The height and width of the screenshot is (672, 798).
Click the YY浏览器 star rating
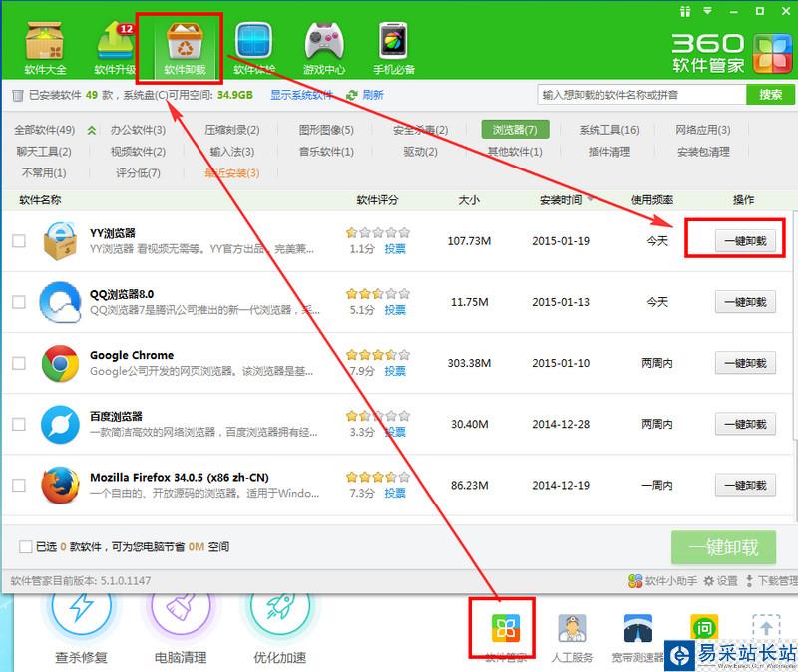tap(378, 233)
